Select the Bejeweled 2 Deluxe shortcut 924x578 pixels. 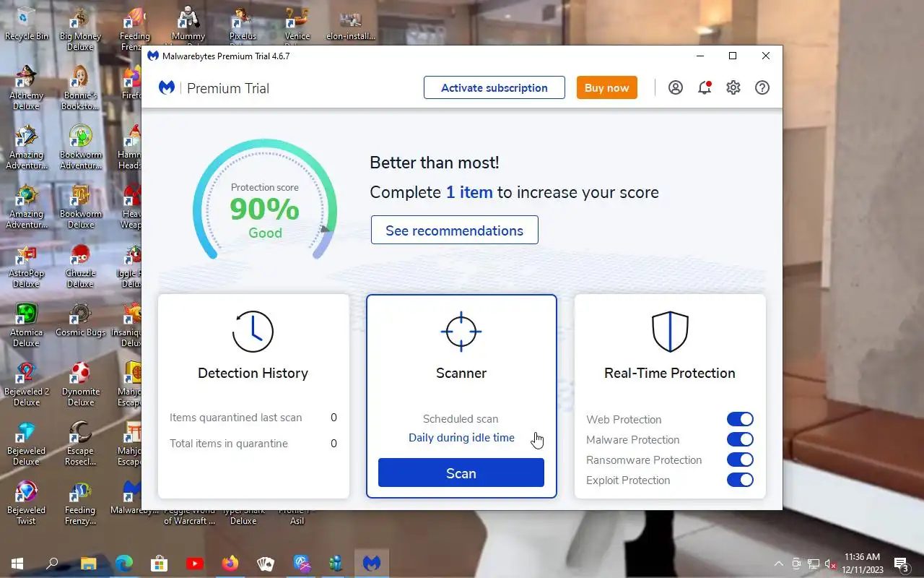point(27,385)
